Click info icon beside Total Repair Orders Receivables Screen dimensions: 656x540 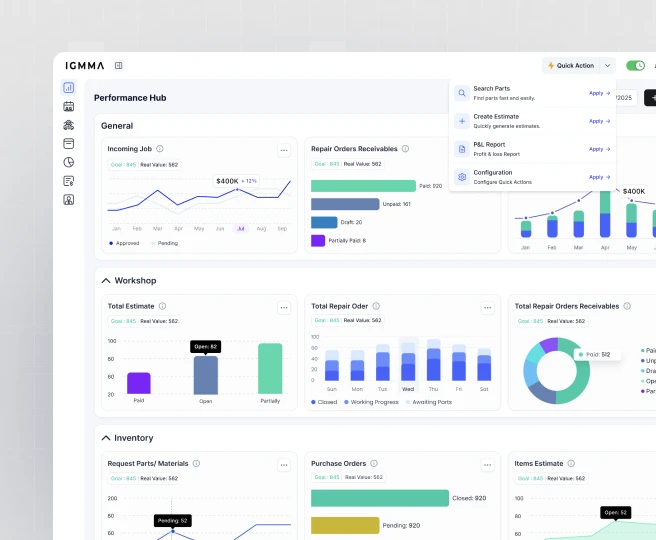(627, 306)
